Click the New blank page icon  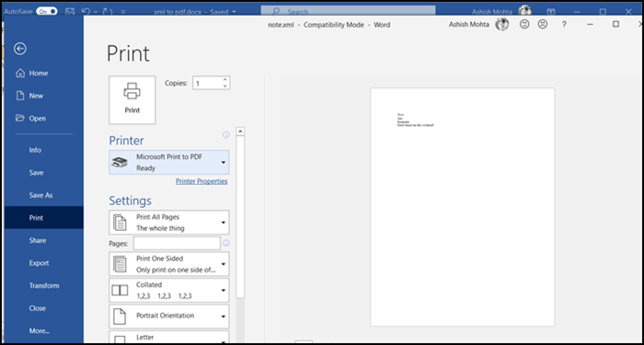coord(20,96)
